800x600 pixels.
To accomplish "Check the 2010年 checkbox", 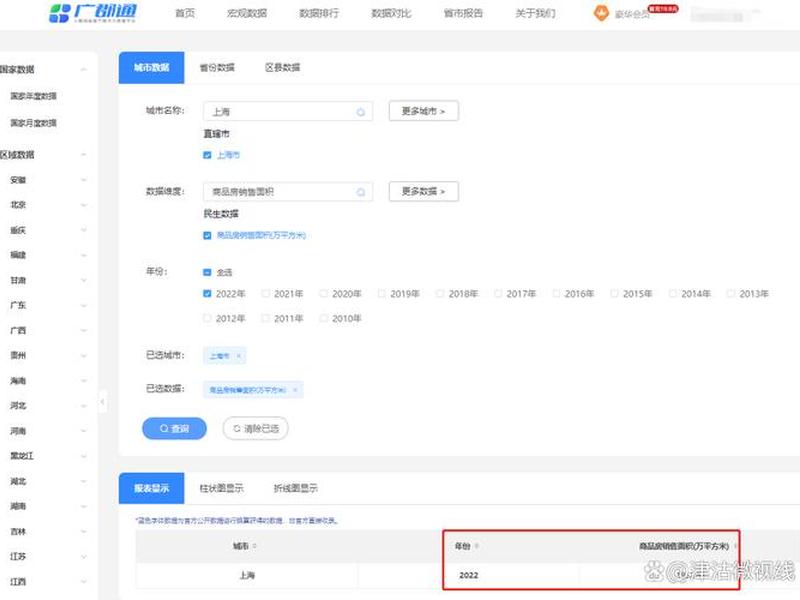I will click(x=323, y=318).
